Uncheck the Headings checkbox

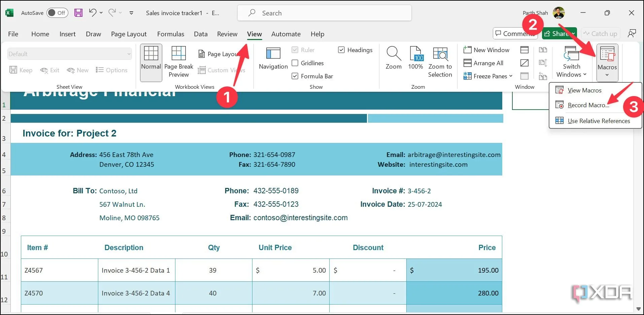tap(341, 50)
